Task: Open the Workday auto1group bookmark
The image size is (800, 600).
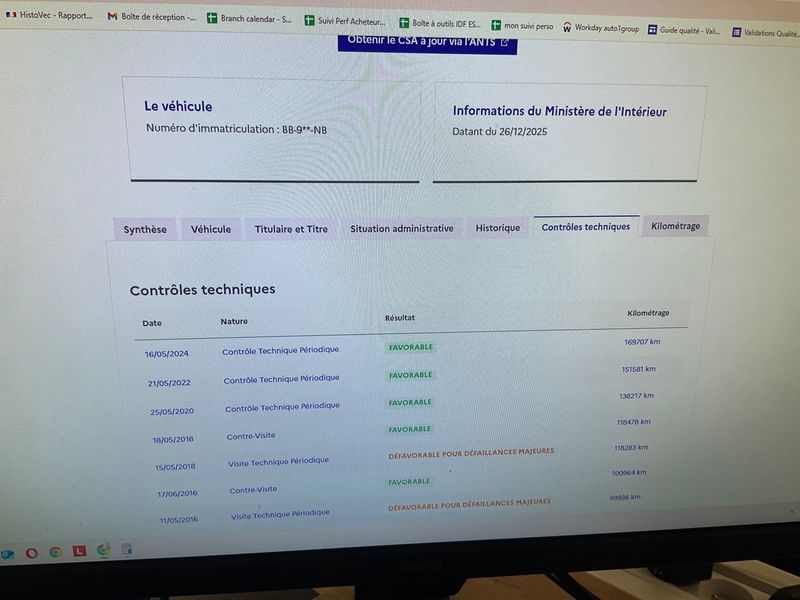Action: pos(601,28)
